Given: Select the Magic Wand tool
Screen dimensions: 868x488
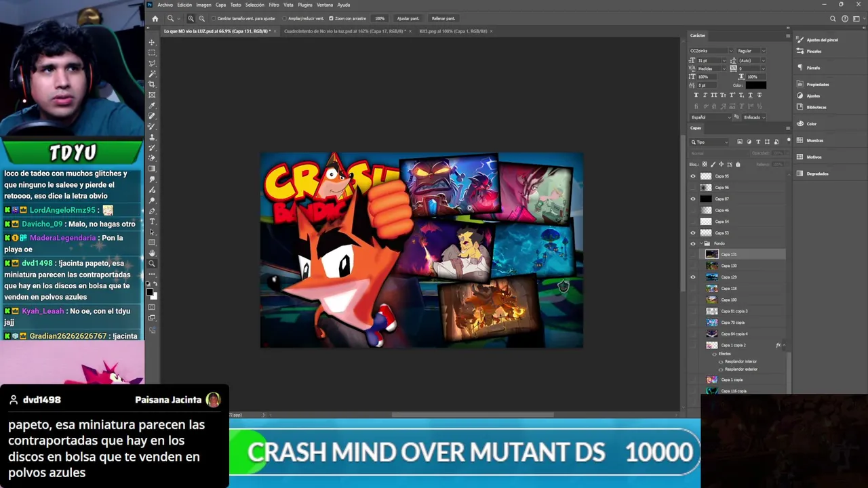Looking at the screenshot, I should coord(152,74).
